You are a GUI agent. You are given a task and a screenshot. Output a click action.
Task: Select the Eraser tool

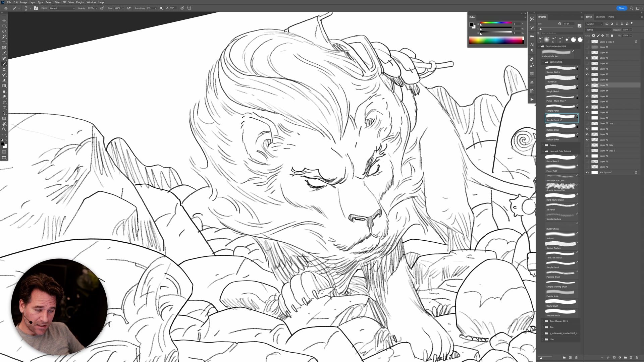4,80
